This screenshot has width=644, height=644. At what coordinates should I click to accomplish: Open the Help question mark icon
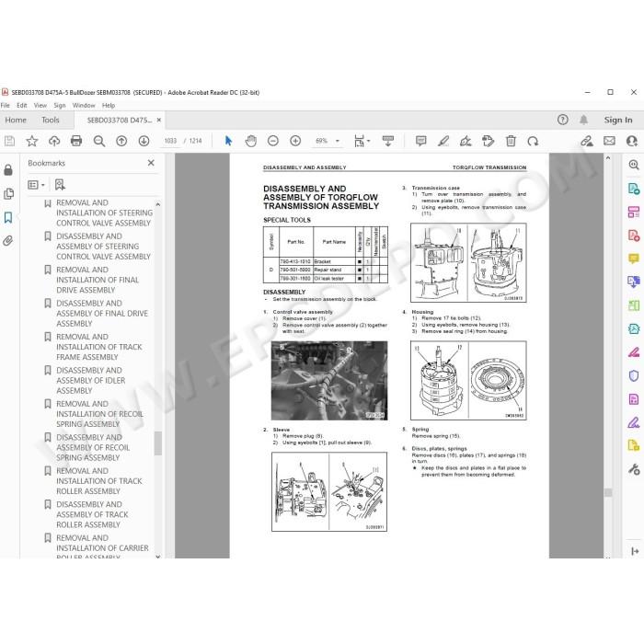[563, 120]
